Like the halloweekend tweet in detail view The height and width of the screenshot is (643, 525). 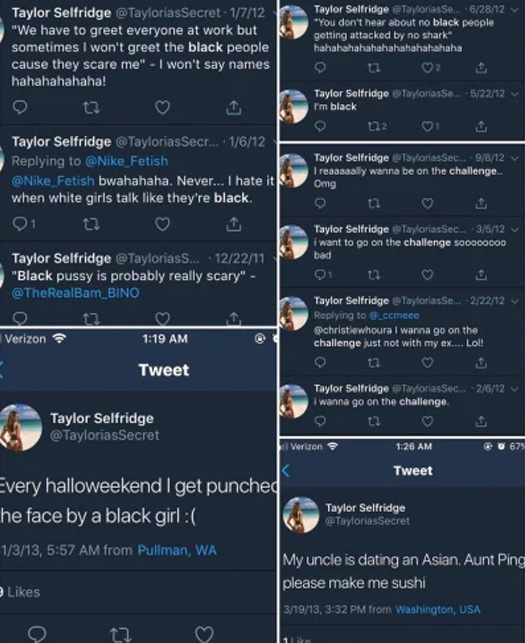pos(204,634)
